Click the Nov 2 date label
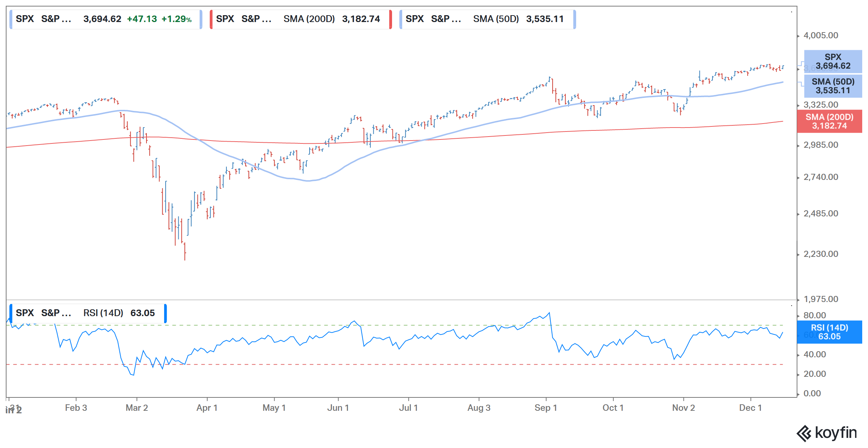Image resolution: width=868 pixels, height=448 pixels. 684,408
